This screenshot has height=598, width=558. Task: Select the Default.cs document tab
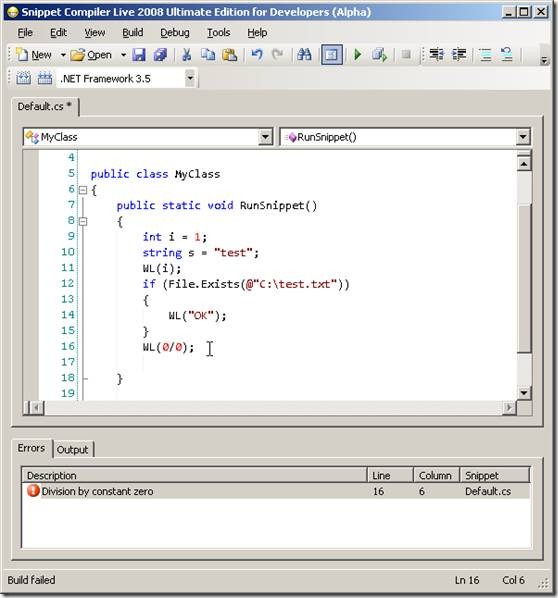tap(45, 106)
